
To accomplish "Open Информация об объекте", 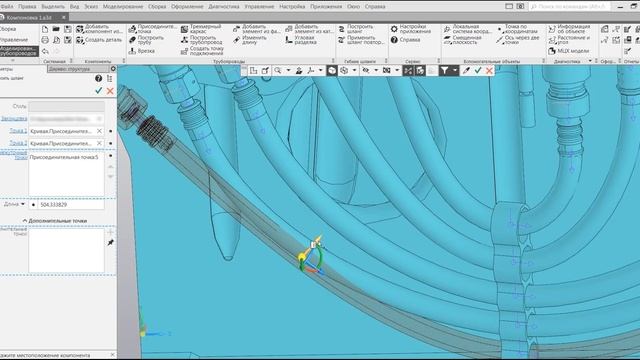I will tap(569, 29).
